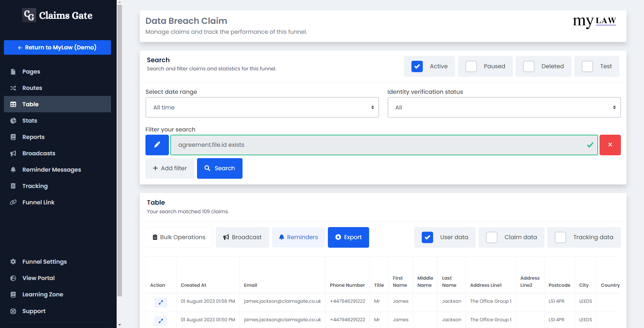Enable the Deleted status checkbox
This screenshot has width=644, height=328.
click(528, 66)
